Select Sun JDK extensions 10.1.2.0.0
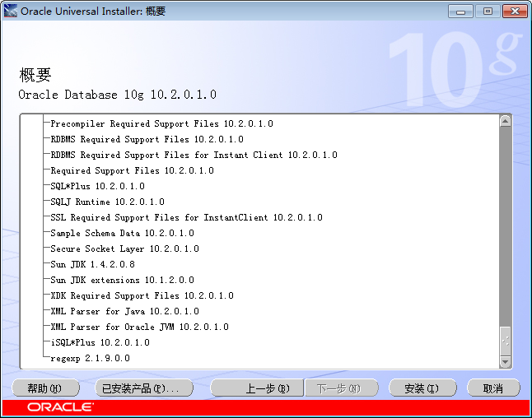 click(x=122, y=280)
